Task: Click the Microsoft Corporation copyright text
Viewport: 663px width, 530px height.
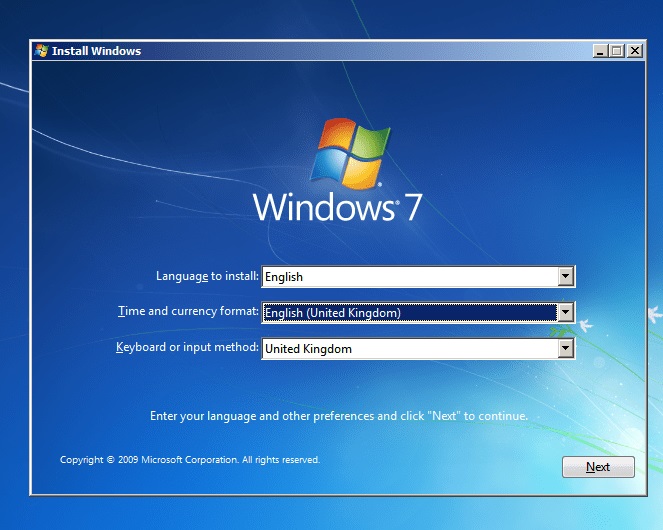Action: (x=190, y=460)
